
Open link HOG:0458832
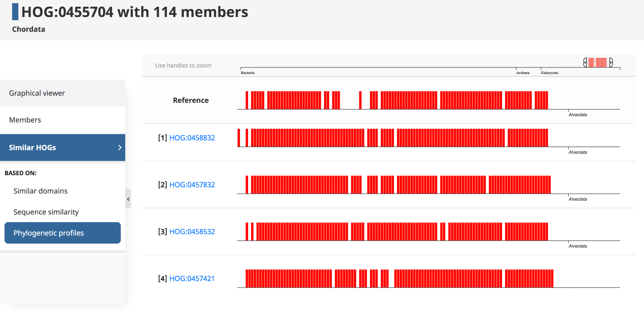pos(192,138)
